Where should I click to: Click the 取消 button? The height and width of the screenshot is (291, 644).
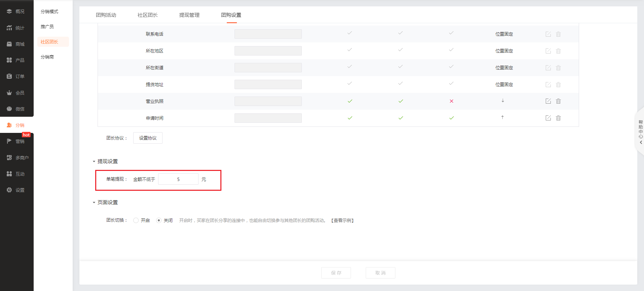point(381,273)
